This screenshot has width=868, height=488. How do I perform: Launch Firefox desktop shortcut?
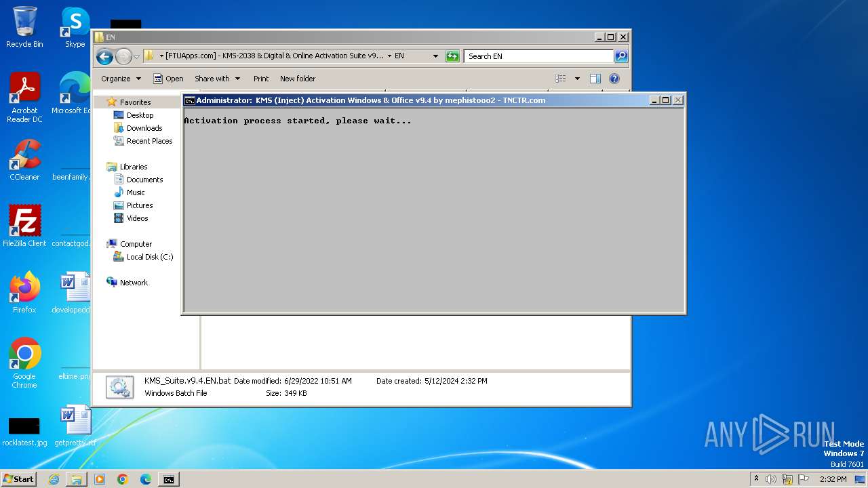tap(24, 293)
